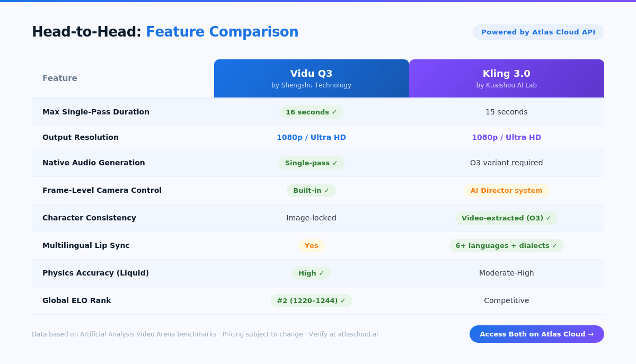Click the blue 1080p / Ultra HD text

pos(311,137)
